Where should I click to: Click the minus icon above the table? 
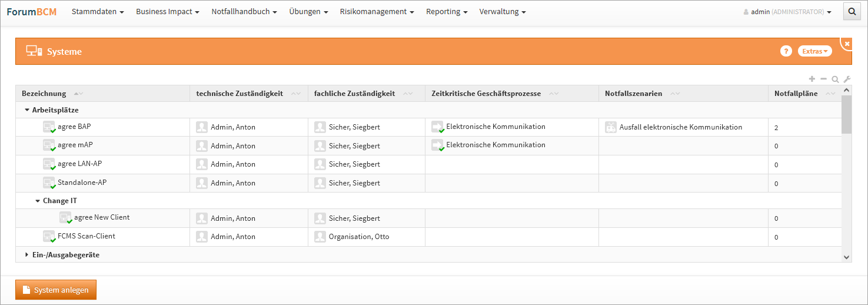(823, 79)
